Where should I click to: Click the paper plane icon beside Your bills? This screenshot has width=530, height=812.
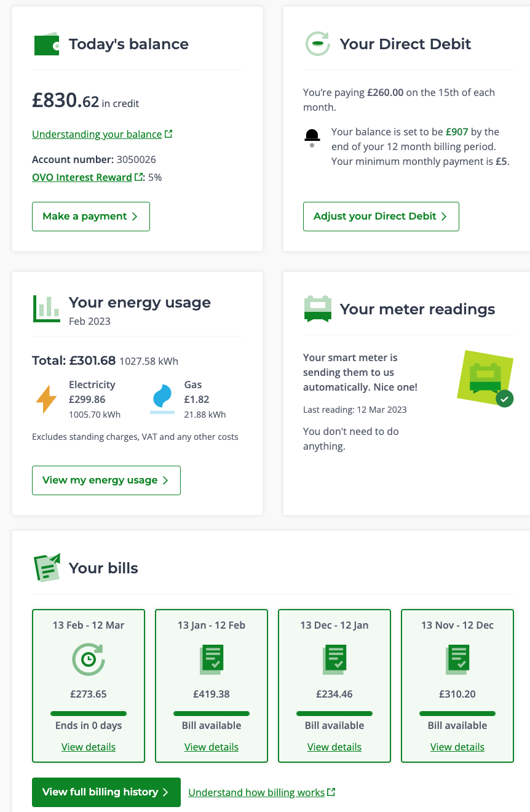(x=47, y=567)
